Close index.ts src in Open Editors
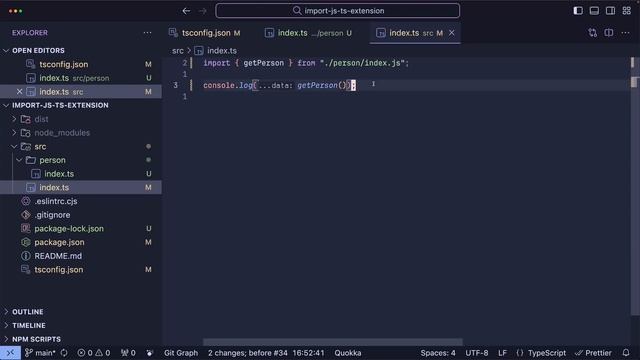 click(x=19, y=91)
